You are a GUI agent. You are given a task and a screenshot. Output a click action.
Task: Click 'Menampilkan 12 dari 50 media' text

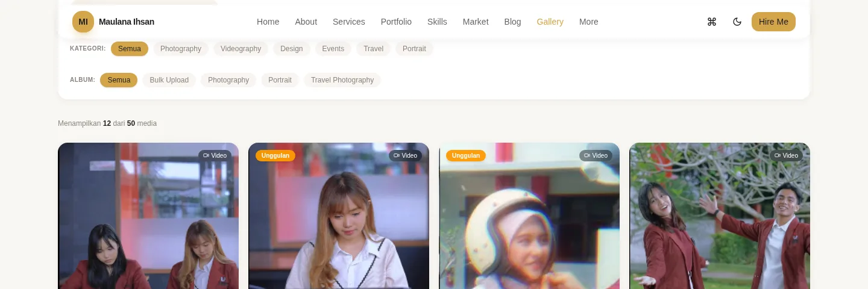107,123
